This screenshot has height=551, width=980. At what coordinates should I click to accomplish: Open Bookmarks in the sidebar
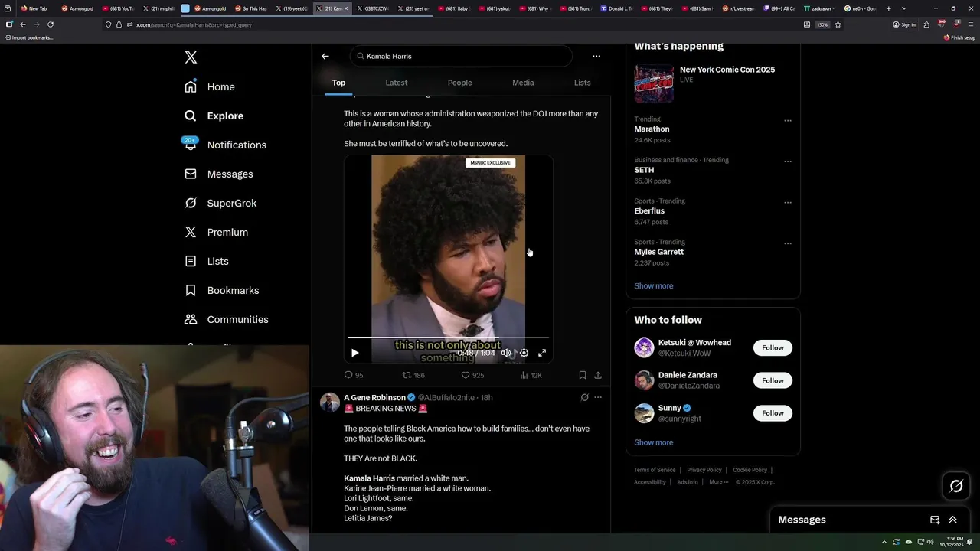coord(222,290)
